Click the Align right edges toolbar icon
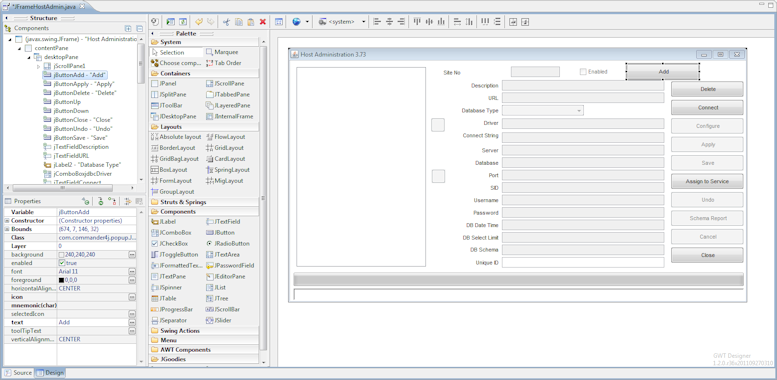Screen dimensions: 777x380 point(401,22)
